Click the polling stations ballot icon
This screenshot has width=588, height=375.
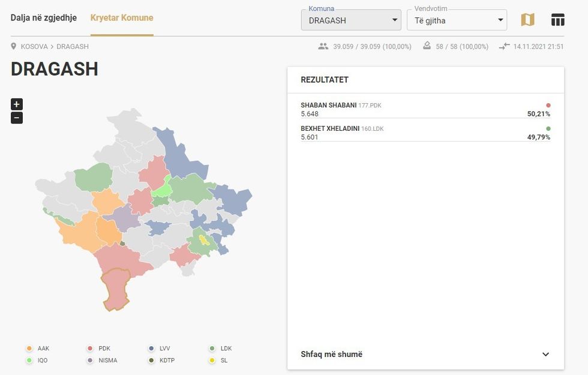[x=427, y=46]
